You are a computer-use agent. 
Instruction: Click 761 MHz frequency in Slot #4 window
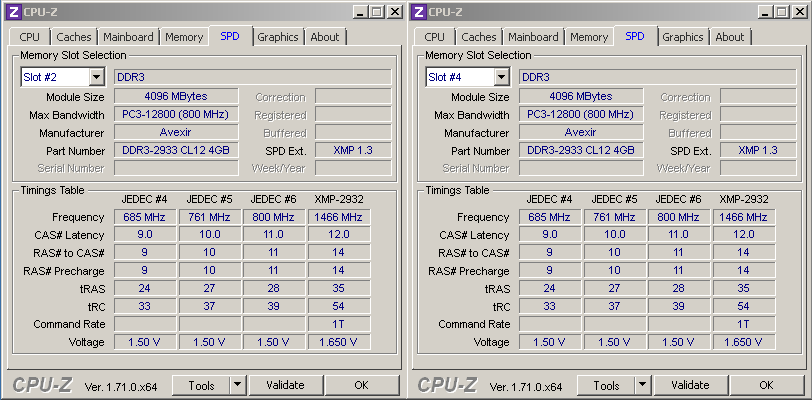[x=614, y=217]
